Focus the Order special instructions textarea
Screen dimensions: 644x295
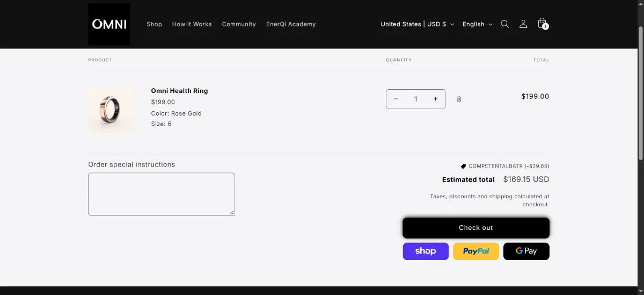(162, 194)
